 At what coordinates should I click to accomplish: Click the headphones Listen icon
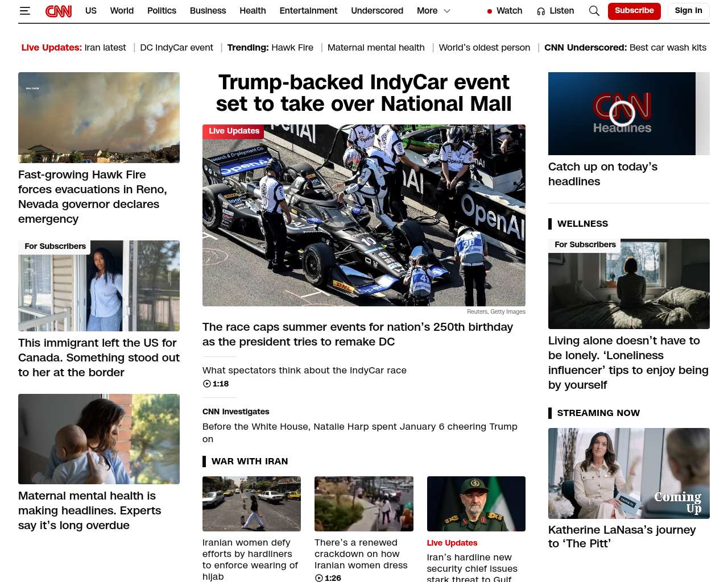tap(541, 11)
